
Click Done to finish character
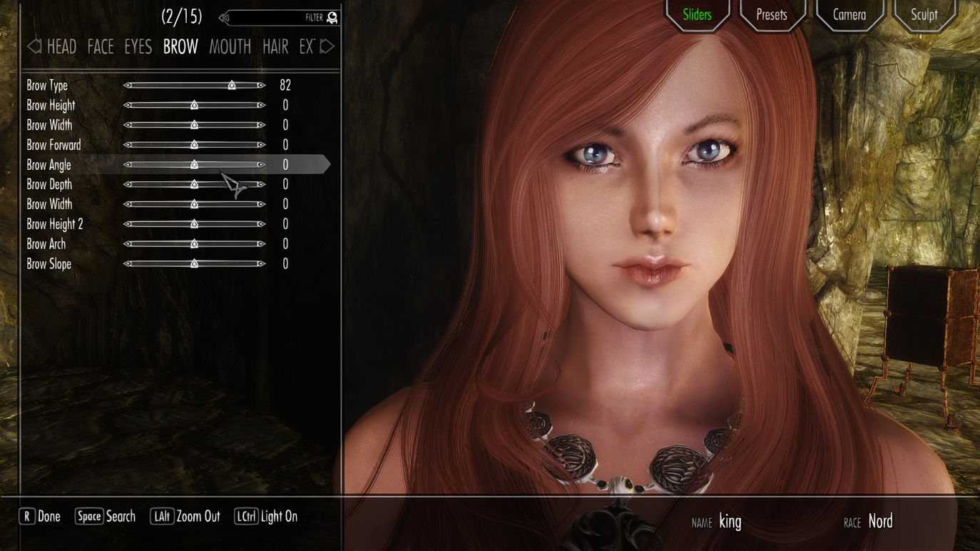coord(49,516)
